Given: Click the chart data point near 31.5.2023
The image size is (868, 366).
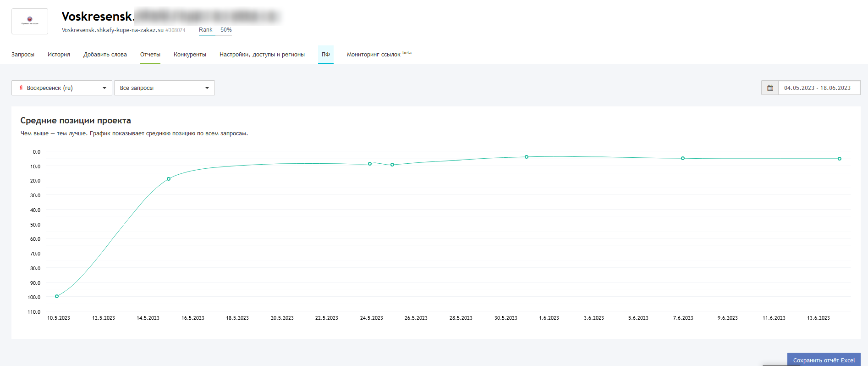Looking at the screenshot, I should (x=527, y=157).
